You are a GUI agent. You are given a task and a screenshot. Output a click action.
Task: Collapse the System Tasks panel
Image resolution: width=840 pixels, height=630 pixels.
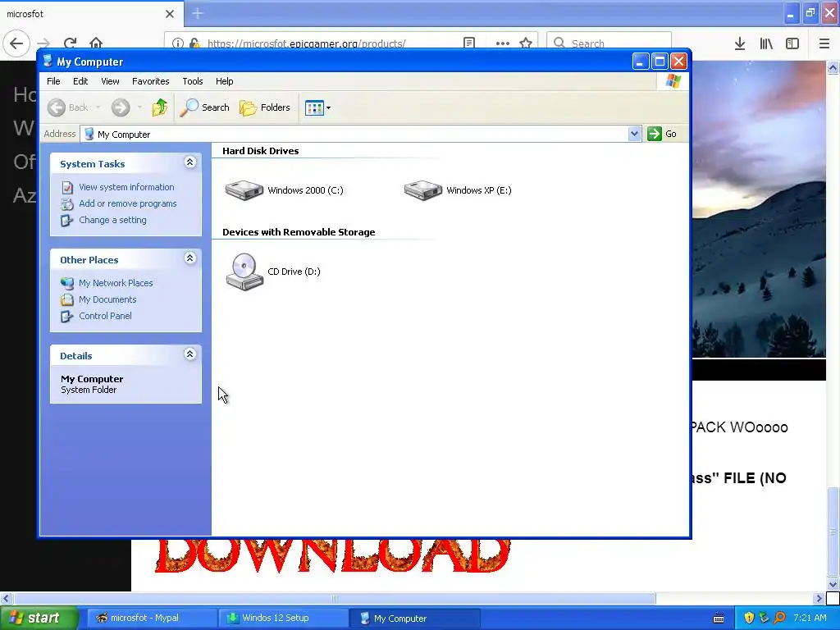tap(189, 162)
